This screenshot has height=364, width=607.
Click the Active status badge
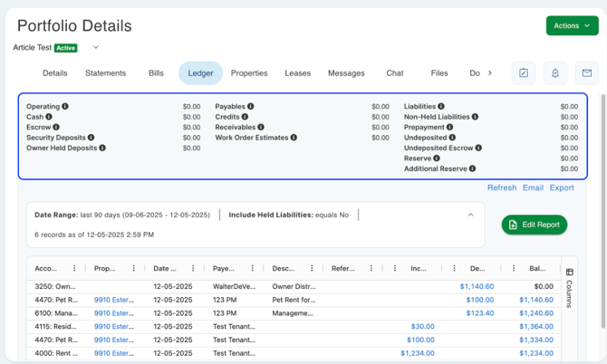click(66, 48)
